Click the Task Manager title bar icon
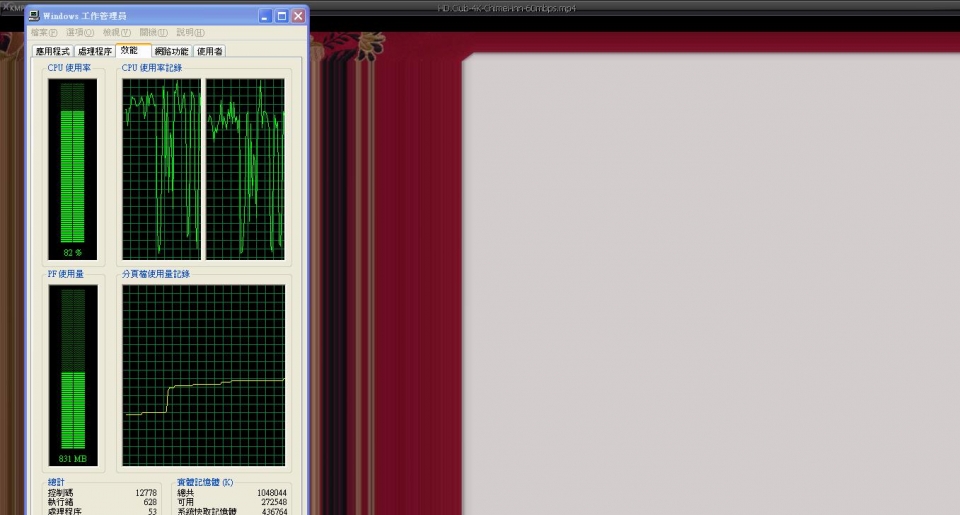 click(x=34, y=16)
